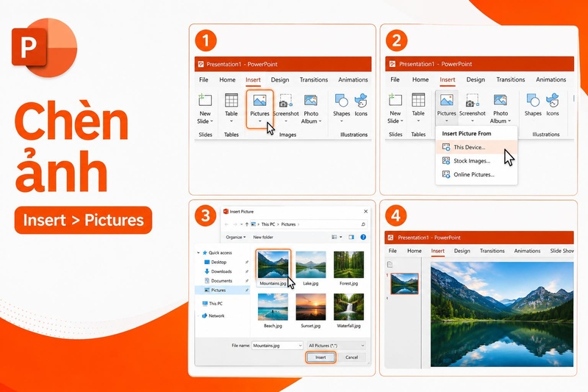The width and height of the screenshot is (588, 392).
Task: Click the Icons button in panel 1 ribbon
Action: [361, 101]
